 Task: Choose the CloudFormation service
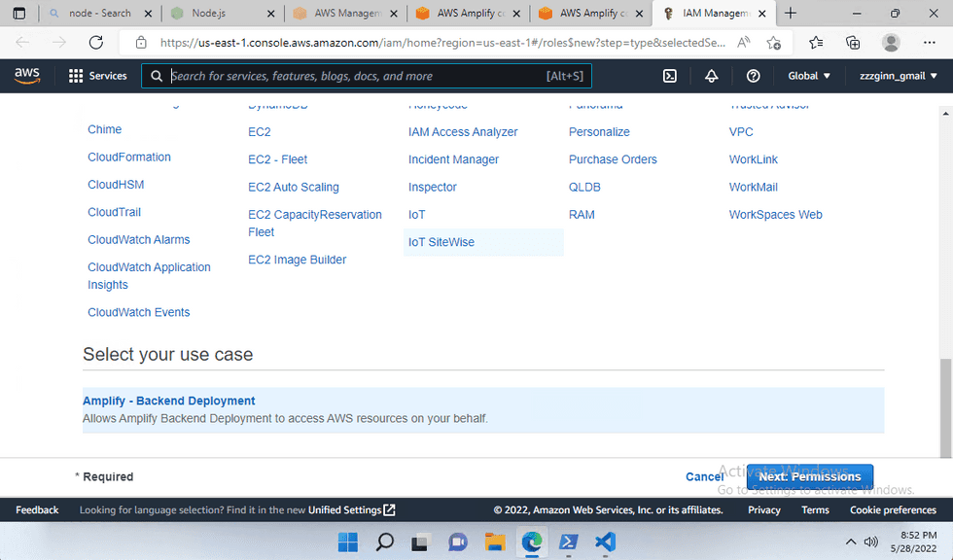click(x=128, y=157)
